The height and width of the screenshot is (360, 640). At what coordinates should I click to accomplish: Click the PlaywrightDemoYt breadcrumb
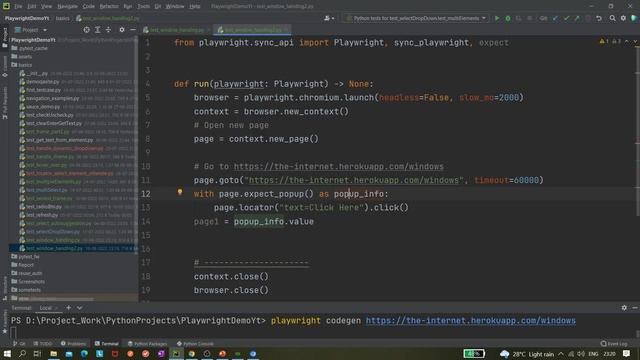tap(27, 18)
